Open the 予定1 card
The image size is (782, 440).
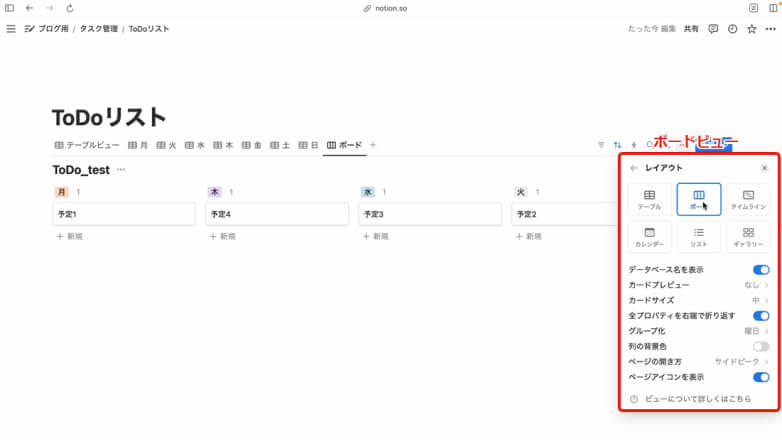(x=124, y=214)
